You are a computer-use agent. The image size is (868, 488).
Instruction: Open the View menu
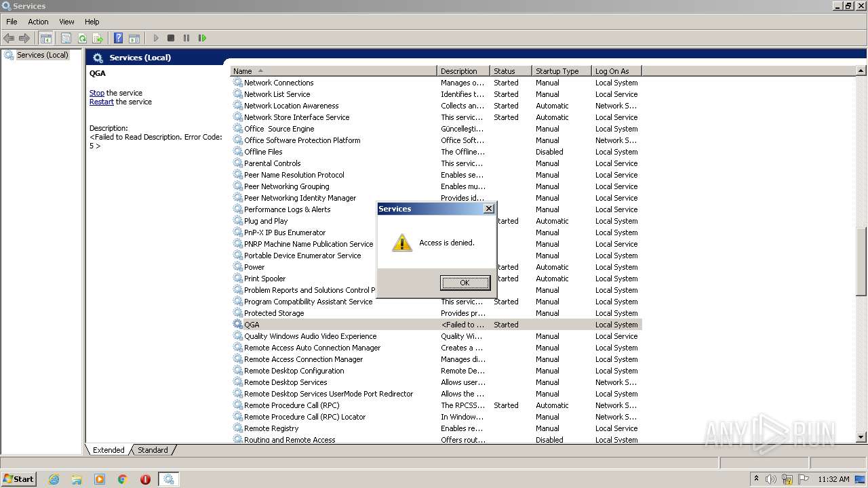pyautogui.click(x=66, y=22)
